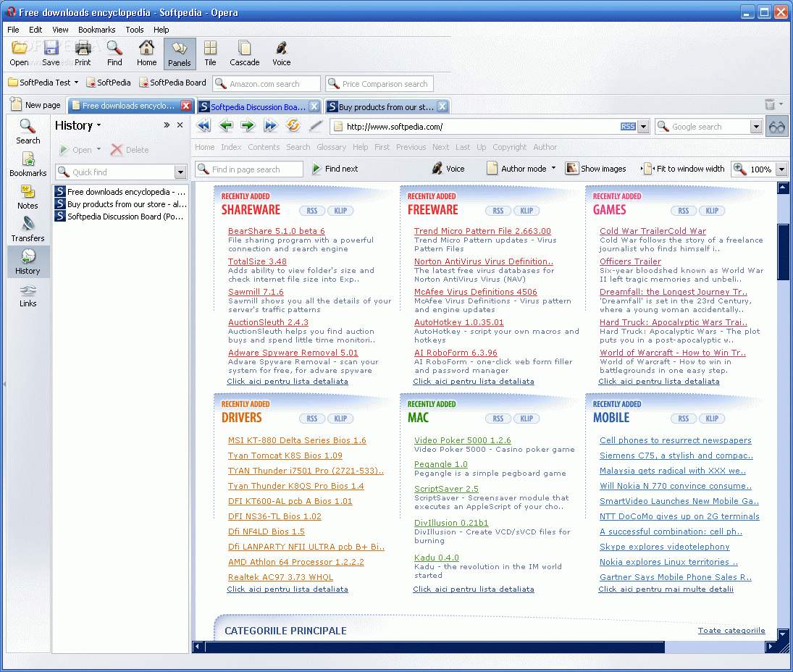Click the Tile windows icon

pos(210,53)
